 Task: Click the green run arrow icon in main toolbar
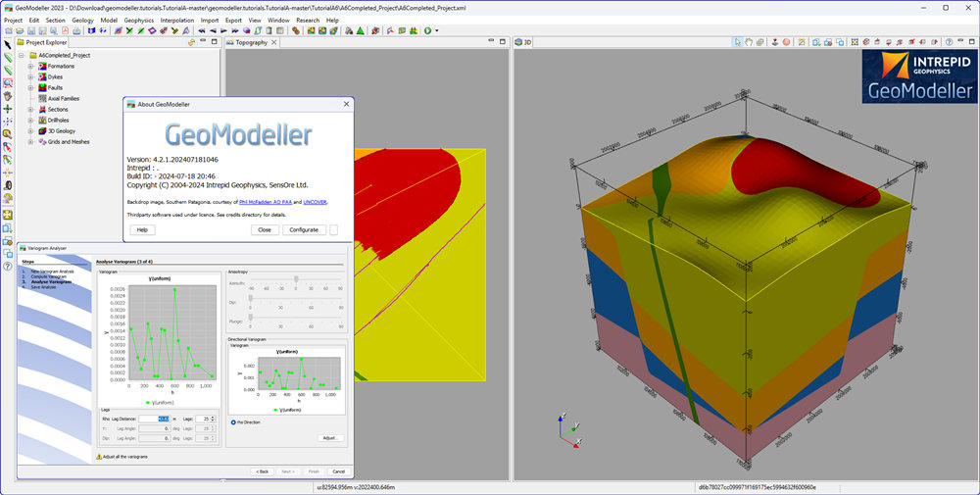click(x=427, y=30)
